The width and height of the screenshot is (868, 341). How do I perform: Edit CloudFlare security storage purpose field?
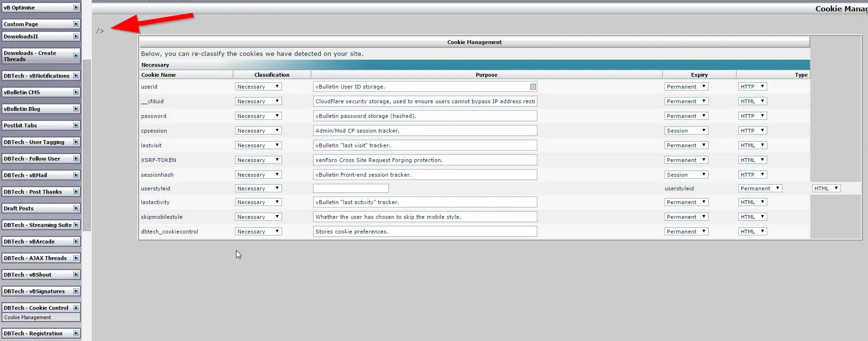[425, 101]
